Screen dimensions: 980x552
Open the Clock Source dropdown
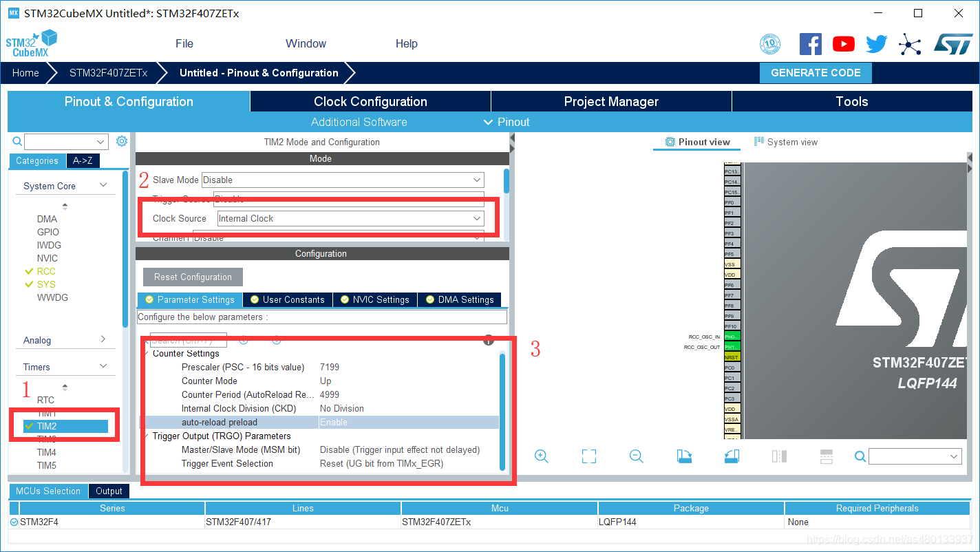tap(350, 218)
